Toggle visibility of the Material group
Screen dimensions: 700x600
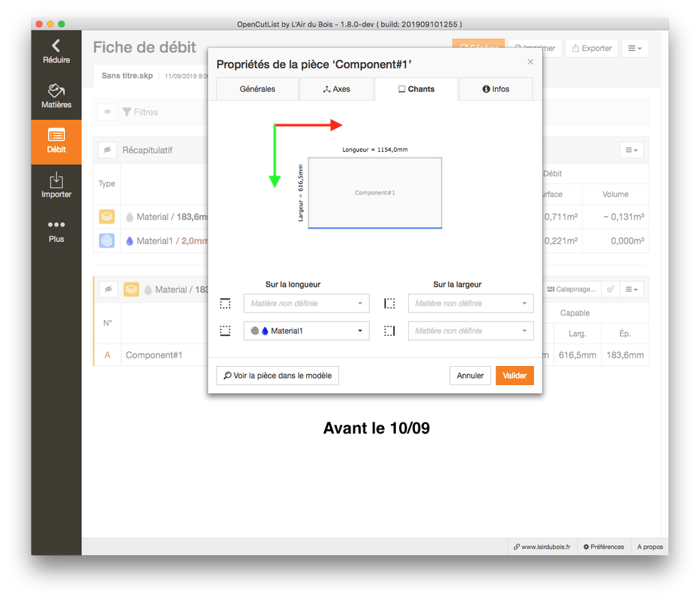(x=109, y=289)
